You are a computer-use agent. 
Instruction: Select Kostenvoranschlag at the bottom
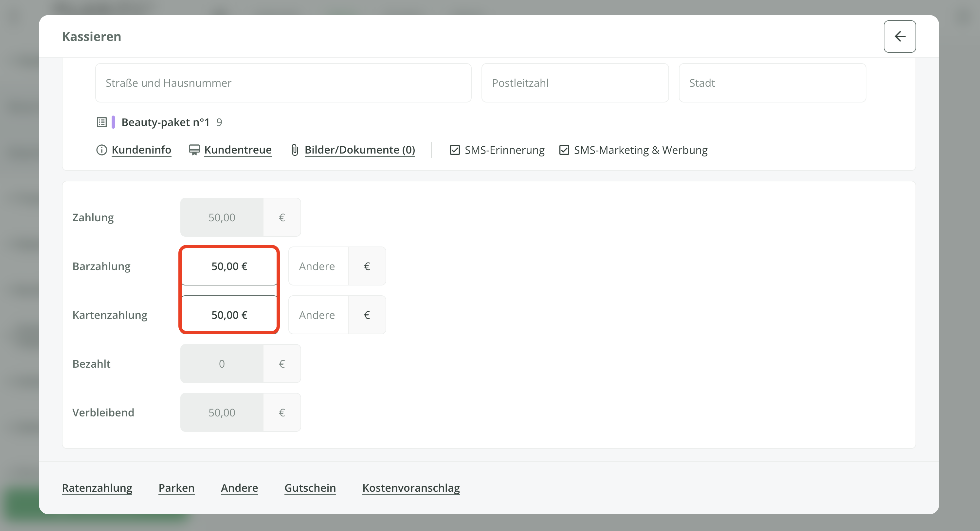(411, 488)
